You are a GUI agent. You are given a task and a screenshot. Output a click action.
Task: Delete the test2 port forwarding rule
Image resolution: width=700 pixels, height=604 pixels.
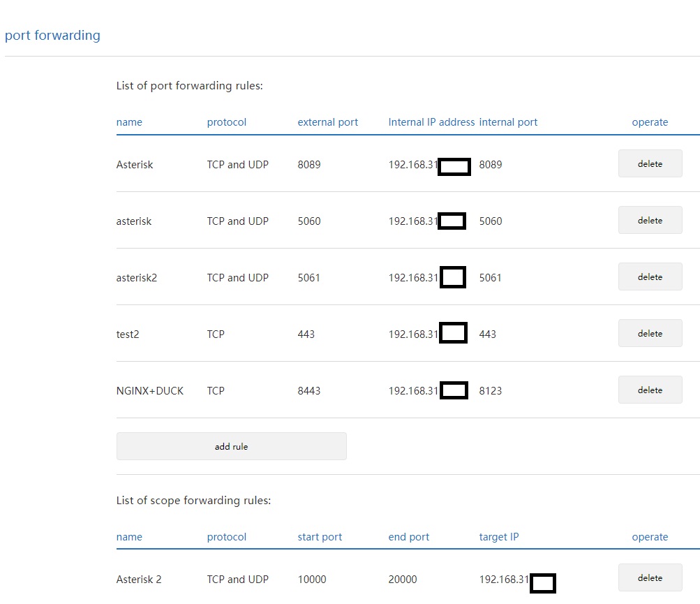650,334
